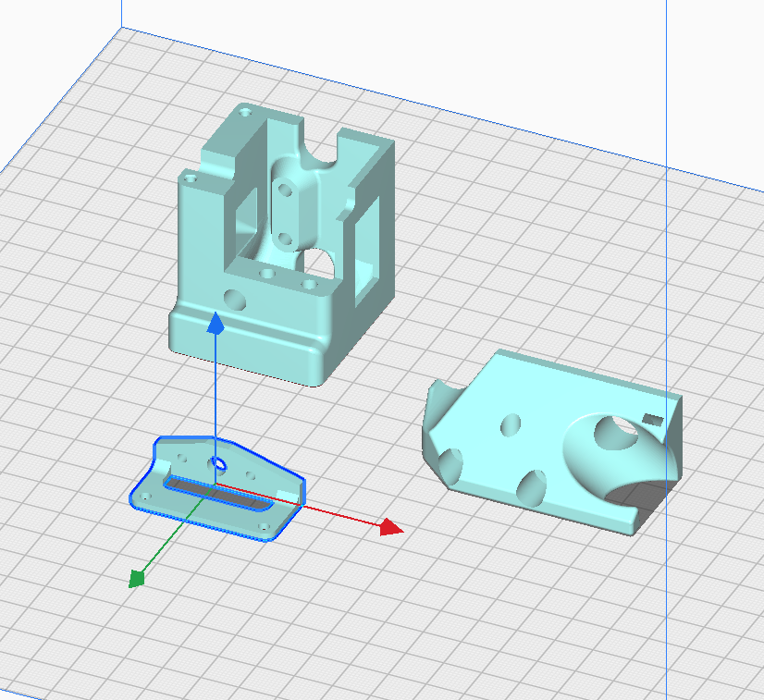Click the blue Z-axis move arrow
Screen dimensions: 764x700
pos(216,324)
